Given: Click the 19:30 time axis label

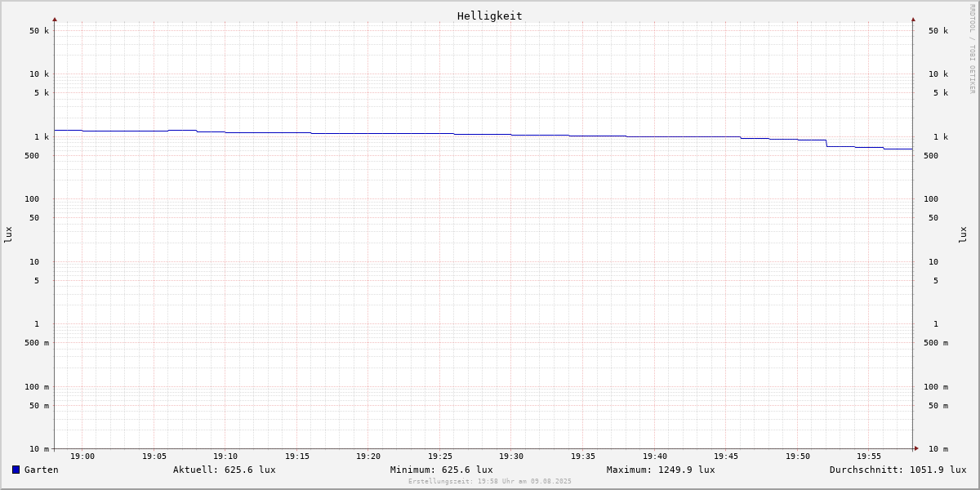Looking at the screenshot, I should click(x=511, y=457).
